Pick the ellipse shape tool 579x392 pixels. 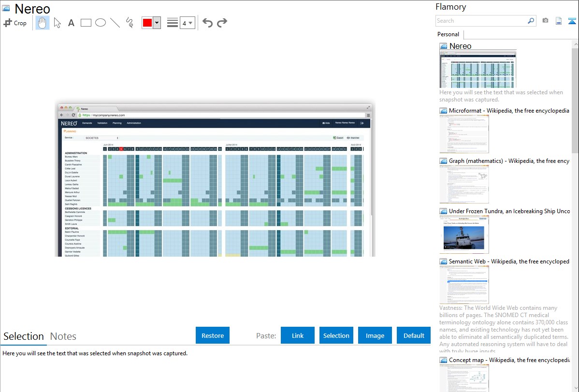[101, 23]
